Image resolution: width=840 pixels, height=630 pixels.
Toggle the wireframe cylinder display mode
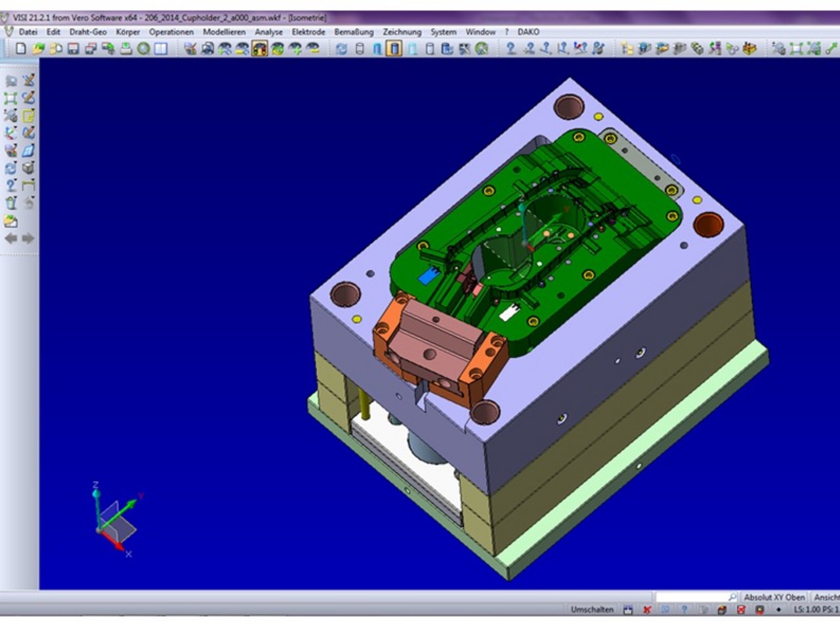(x=359, y=49)
